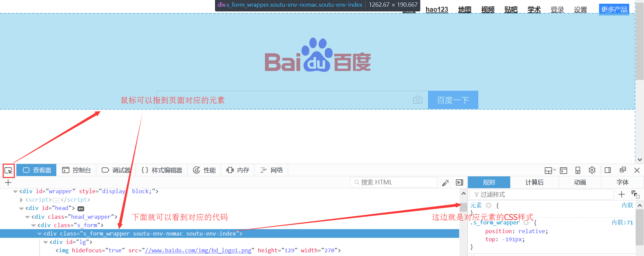Toggle pseudo-class panel icon
The image size is (644, 256).
(635, 194)
